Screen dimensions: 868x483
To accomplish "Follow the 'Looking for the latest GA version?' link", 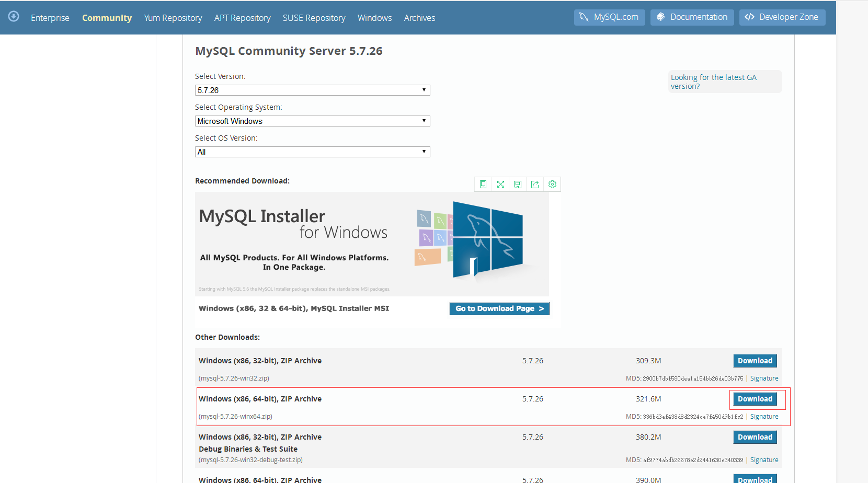I will point(714,82).
